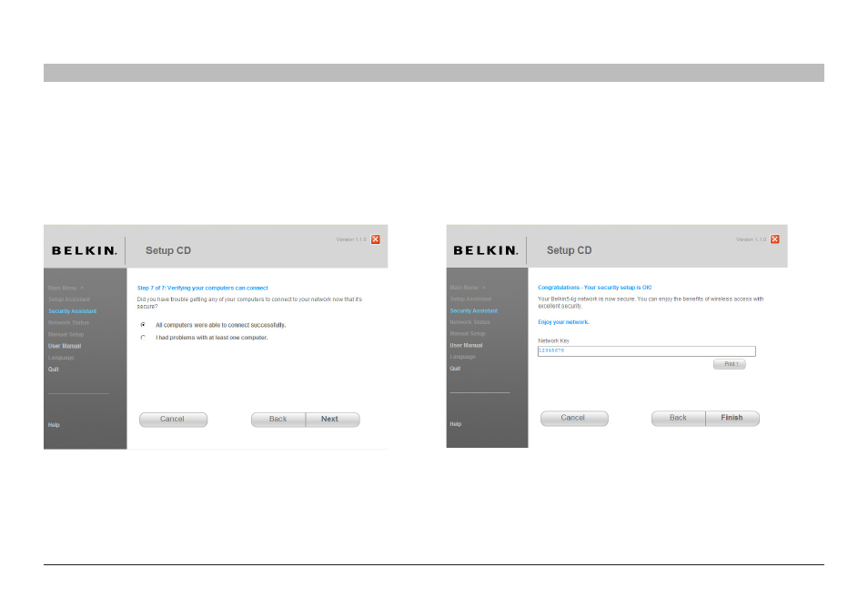Go Back in the Congratulations window
This screenshot has height=608, width=868.
679,418
